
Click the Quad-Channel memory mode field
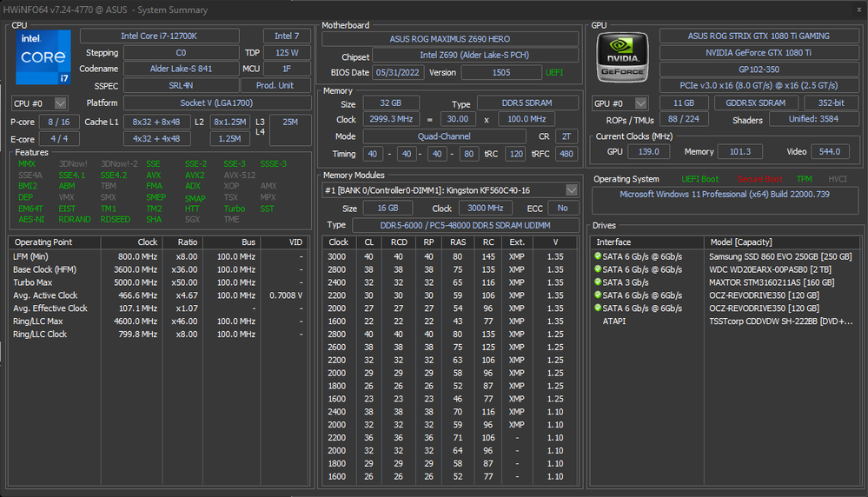[444, 136]
